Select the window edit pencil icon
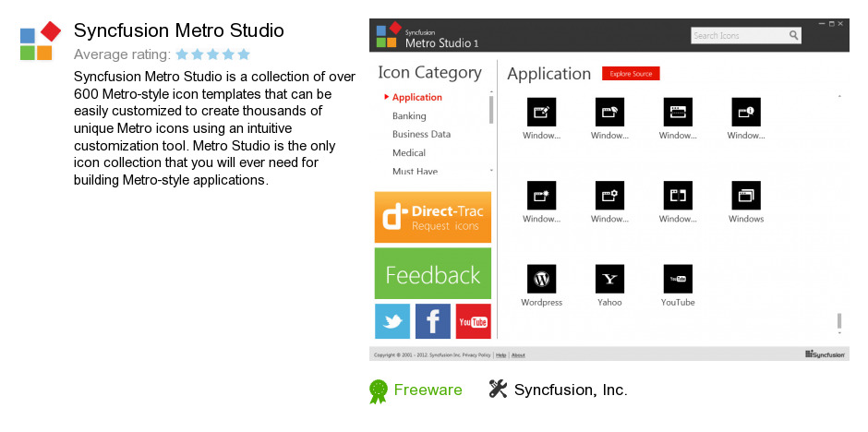Viewport: 868px width, 432px height. coord(541,112)
